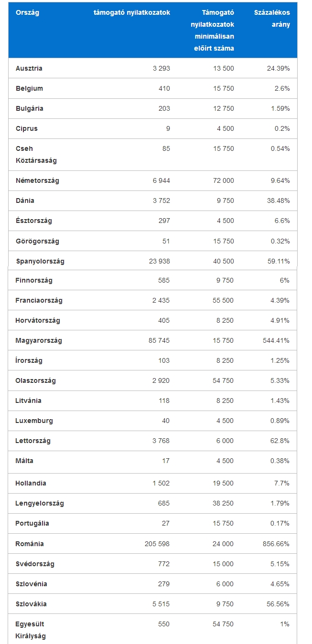Select the Németország country cell
This screenshot has width=312, height=644.
pos(37,180)
